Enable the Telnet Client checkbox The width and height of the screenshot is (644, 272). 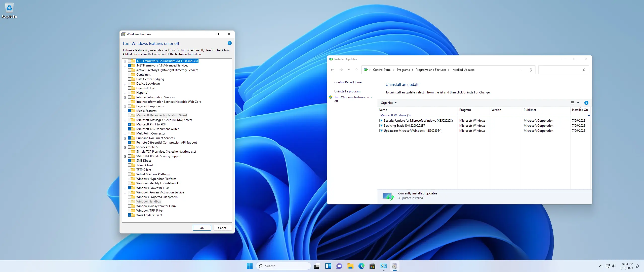click(129, 165)
